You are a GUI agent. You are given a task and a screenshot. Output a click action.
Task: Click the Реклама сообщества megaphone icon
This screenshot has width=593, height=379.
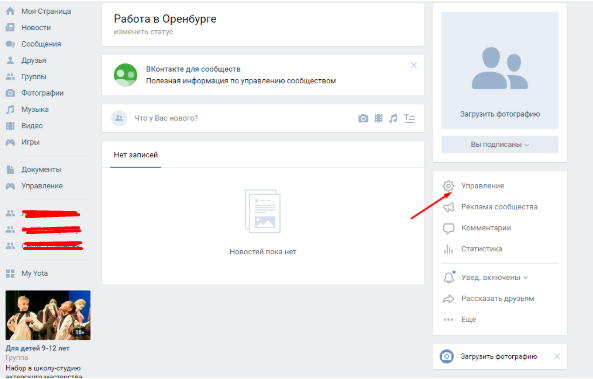(x=448, y=207)
